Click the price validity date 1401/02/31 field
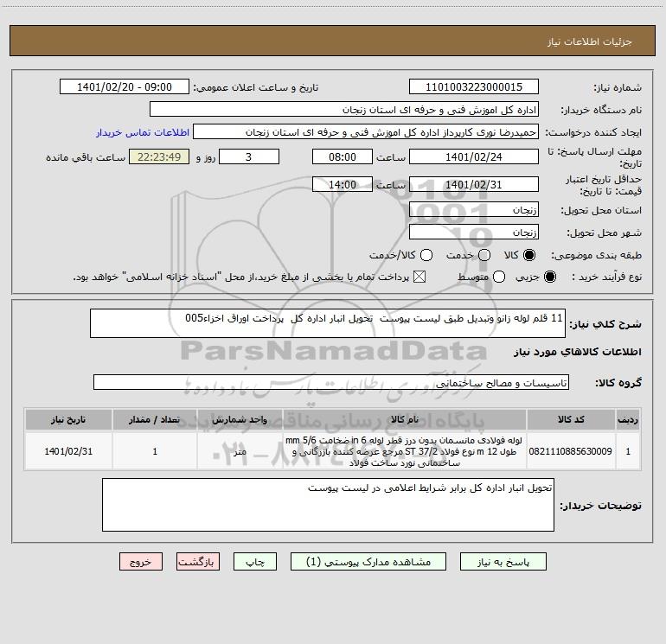The width and height of the screenshot is (666, 644). coord(474,184)
